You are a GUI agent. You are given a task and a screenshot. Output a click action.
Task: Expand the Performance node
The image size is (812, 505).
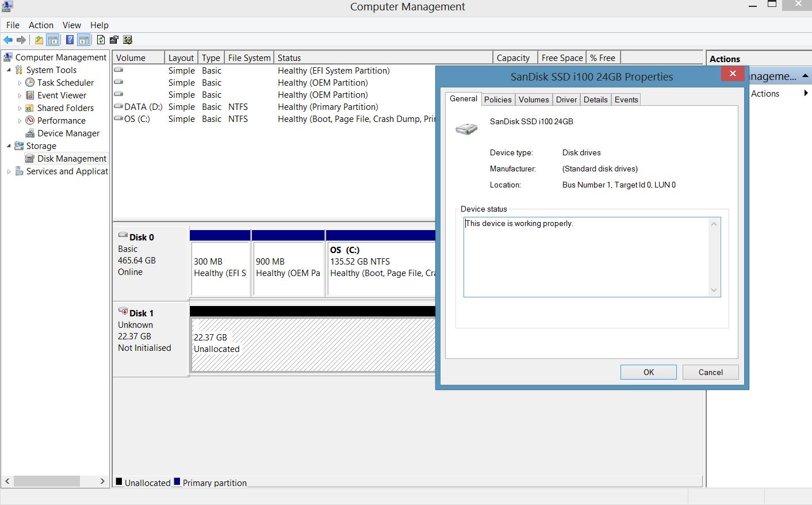click(20, 121)
